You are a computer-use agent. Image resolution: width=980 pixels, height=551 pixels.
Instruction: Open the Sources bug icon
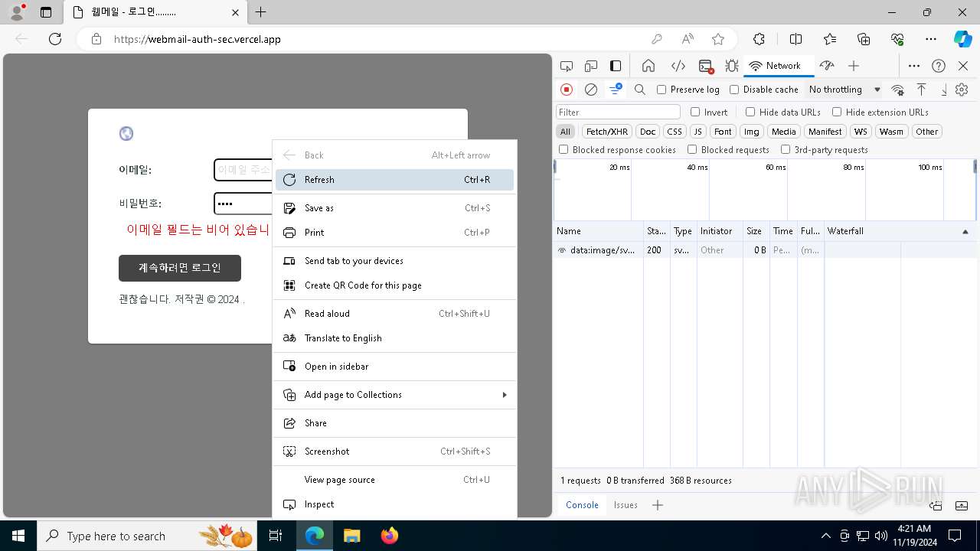point(732,66)
